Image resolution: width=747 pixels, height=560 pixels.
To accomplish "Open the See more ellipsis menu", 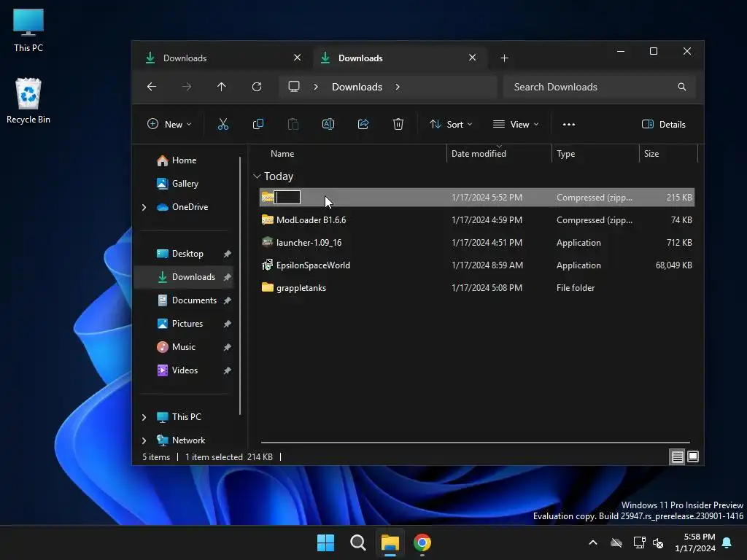I will (x=569, y=124).
